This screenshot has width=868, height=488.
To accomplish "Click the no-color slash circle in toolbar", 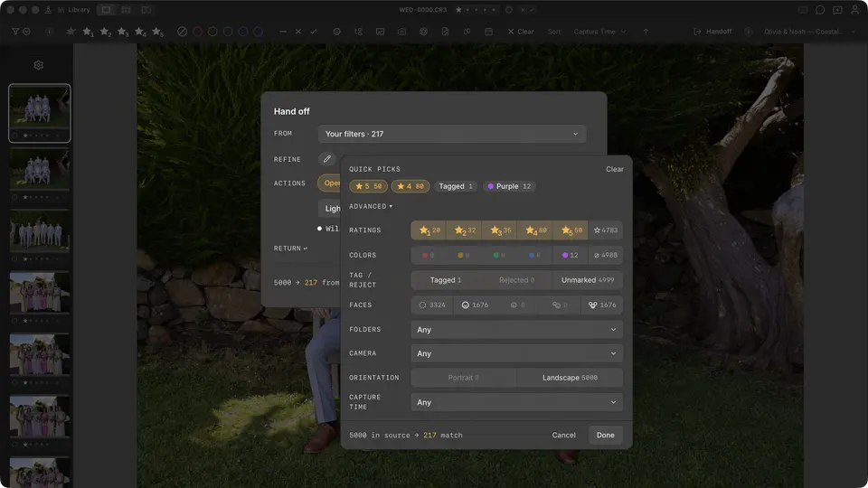I will (182, 32).
